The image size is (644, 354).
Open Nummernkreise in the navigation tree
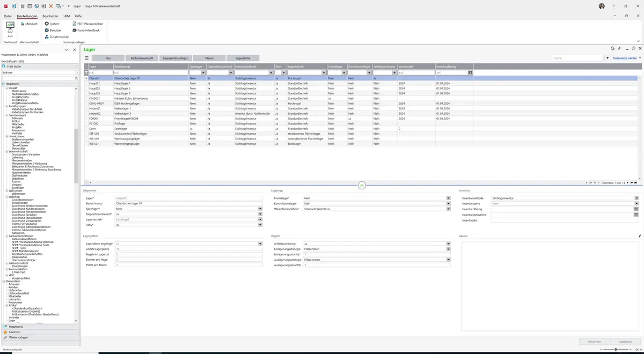tap(22, 173)
